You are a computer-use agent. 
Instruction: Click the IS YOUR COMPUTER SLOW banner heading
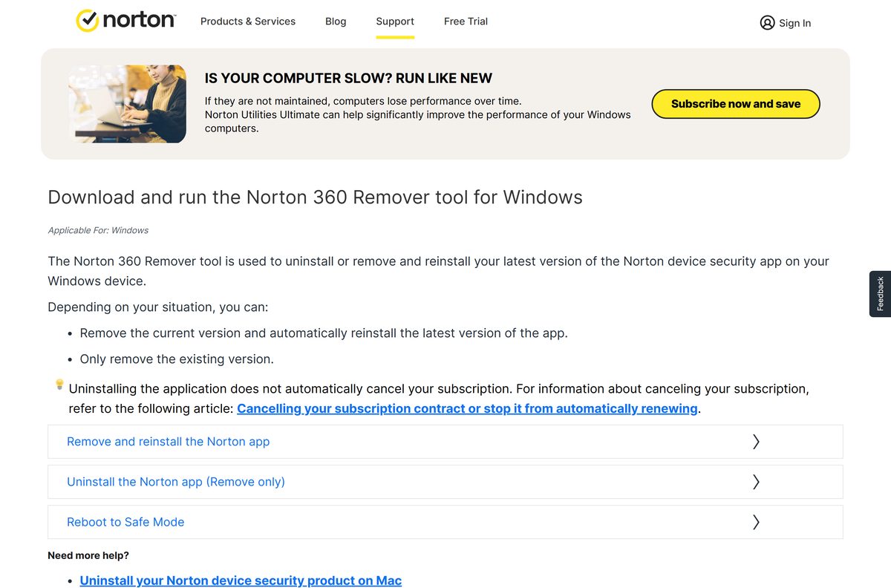(348, 78)
